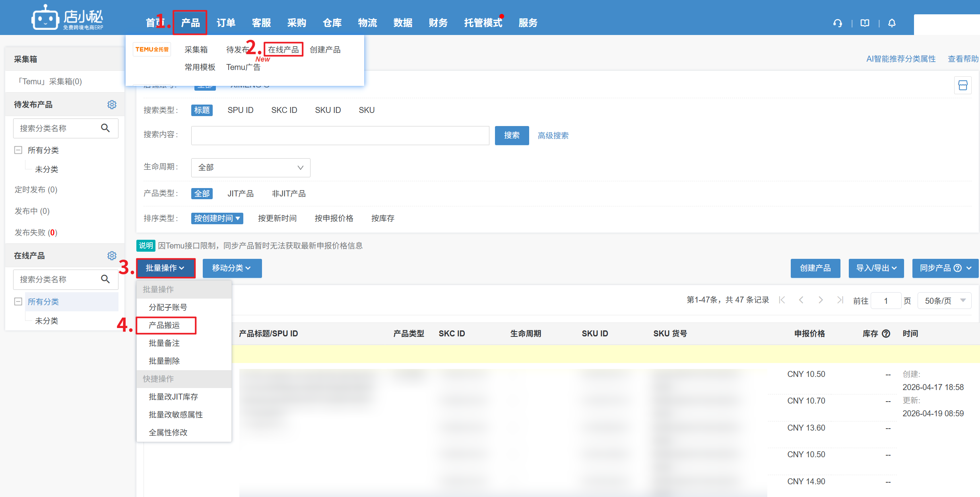Open settings gear for 在线产品

tap(112, 256)
